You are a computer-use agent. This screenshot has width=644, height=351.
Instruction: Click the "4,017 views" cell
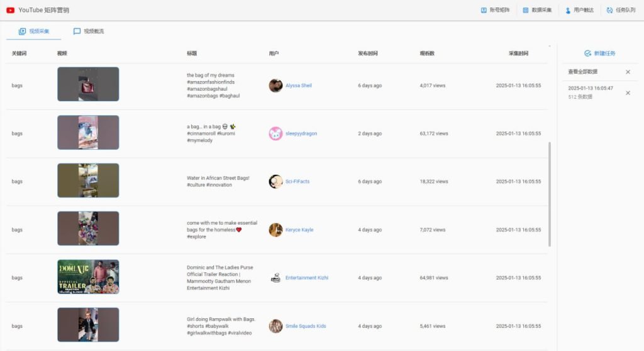(x=433, y=86)
